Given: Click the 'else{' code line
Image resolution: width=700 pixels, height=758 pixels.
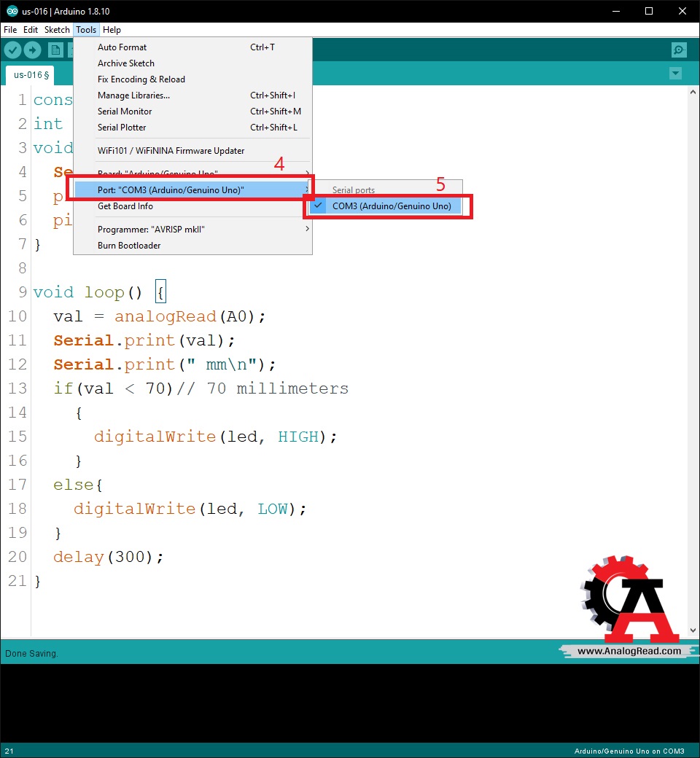Looking at the screenshot, I should coord(78,485).
